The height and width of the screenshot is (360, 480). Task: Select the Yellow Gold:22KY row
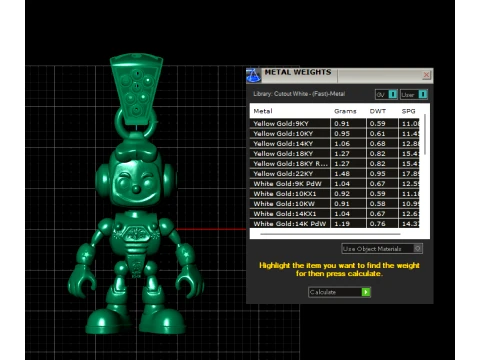[334, 173]
